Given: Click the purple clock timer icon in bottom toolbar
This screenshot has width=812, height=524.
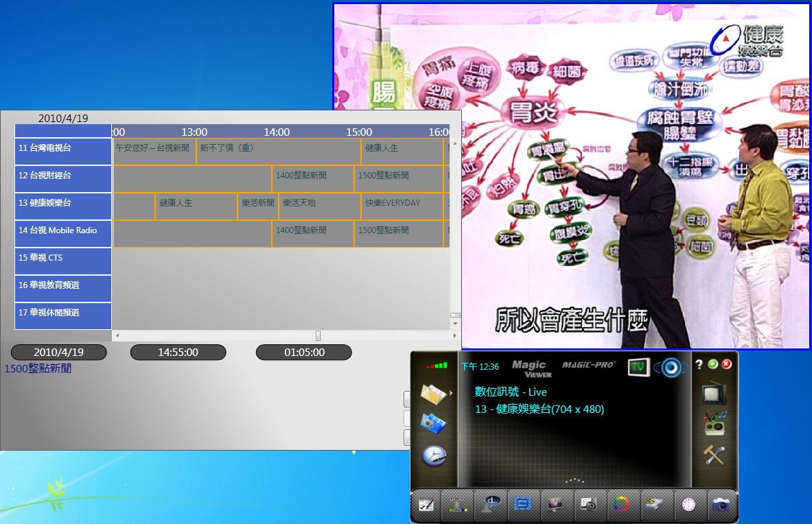Looking at the screenshot, I should coord(688,504).
